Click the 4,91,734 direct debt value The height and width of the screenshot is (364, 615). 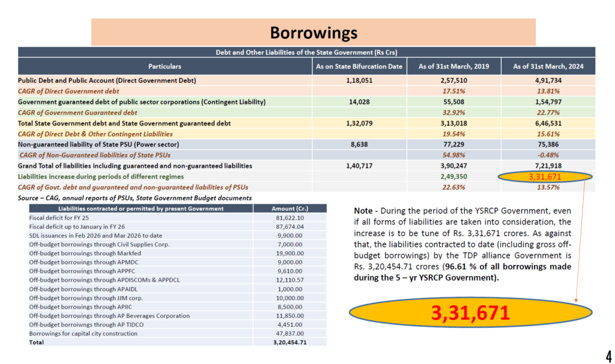point(548,80)
